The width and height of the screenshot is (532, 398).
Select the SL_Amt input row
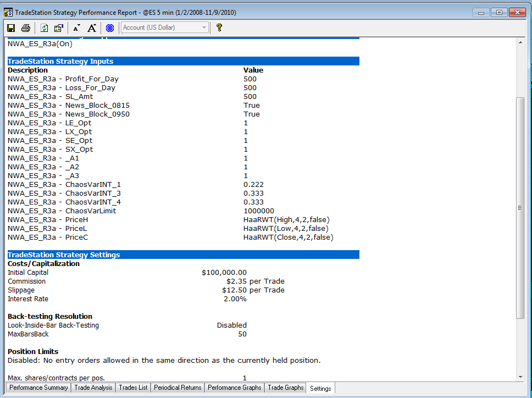[x=136, y=97]
